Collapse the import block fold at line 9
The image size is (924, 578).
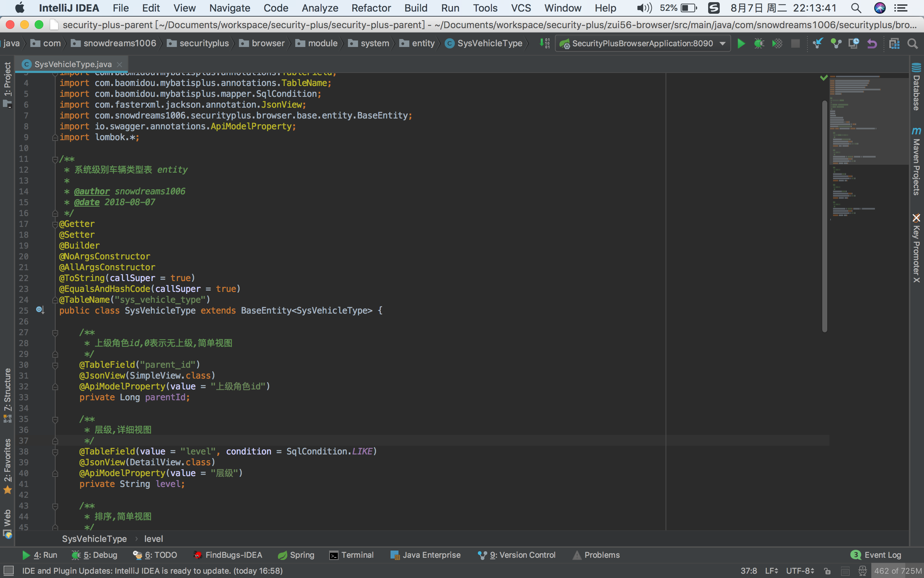pos(55,138)
